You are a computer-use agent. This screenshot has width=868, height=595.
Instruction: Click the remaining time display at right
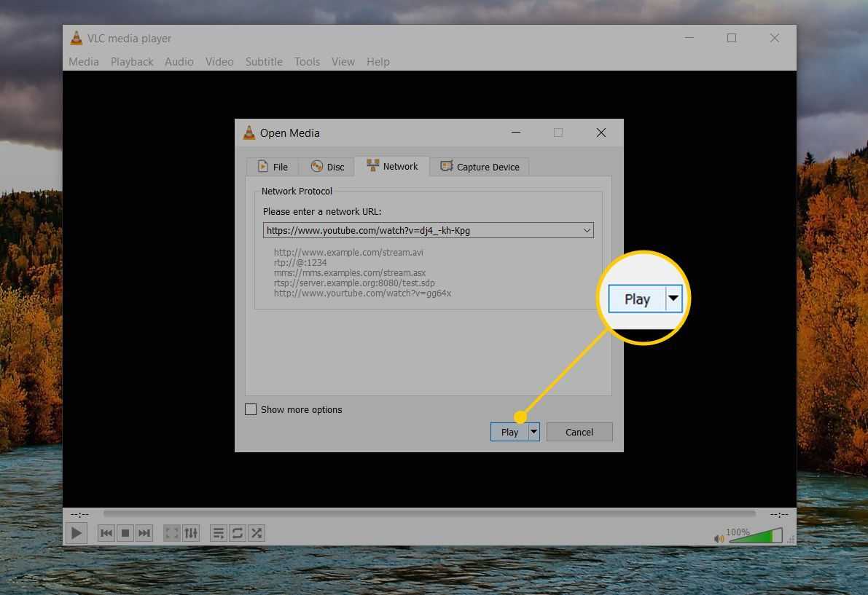779,515
